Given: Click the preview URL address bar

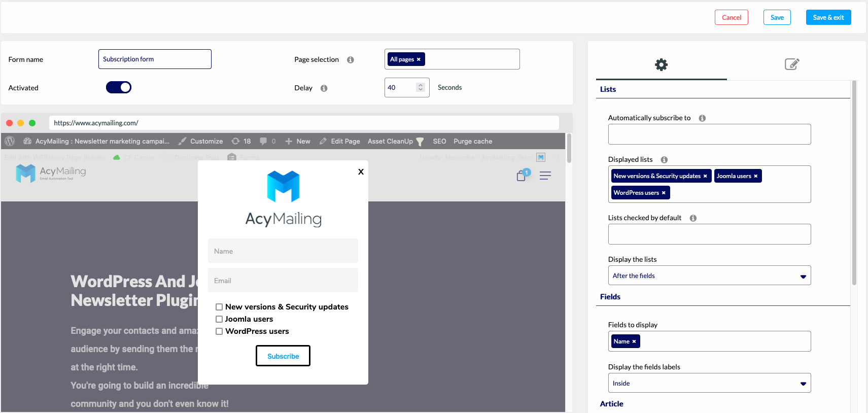Looking at the screenshot, I should click(304, 123).
